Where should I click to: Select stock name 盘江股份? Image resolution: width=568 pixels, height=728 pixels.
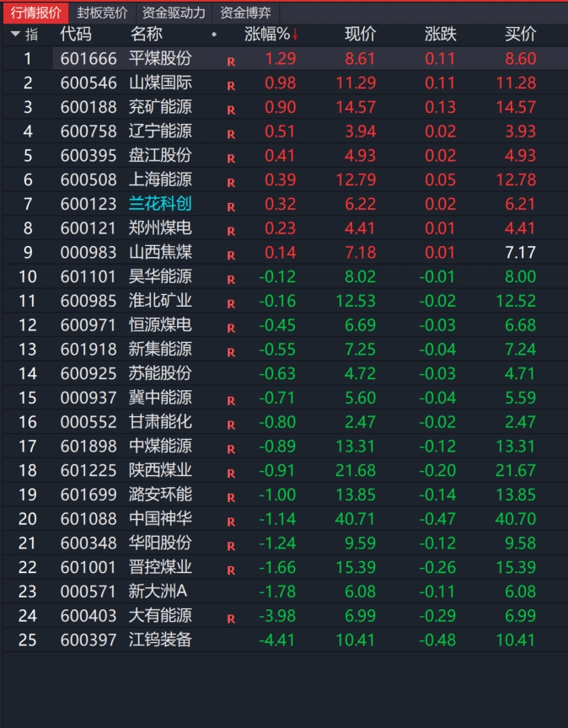click(x=160, y=155)
